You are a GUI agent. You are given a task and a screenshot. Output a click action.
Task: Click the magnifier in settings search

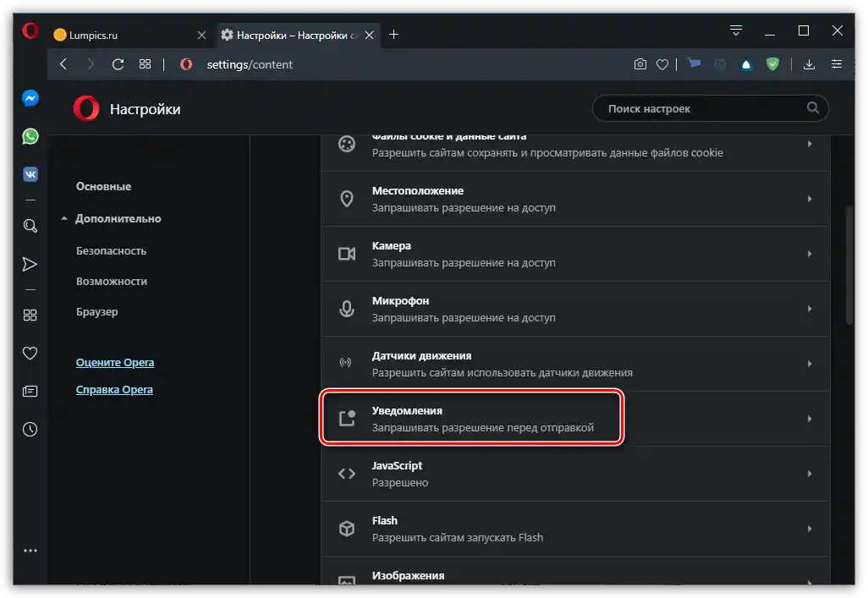pyautogui.click(x=813, y=108)
